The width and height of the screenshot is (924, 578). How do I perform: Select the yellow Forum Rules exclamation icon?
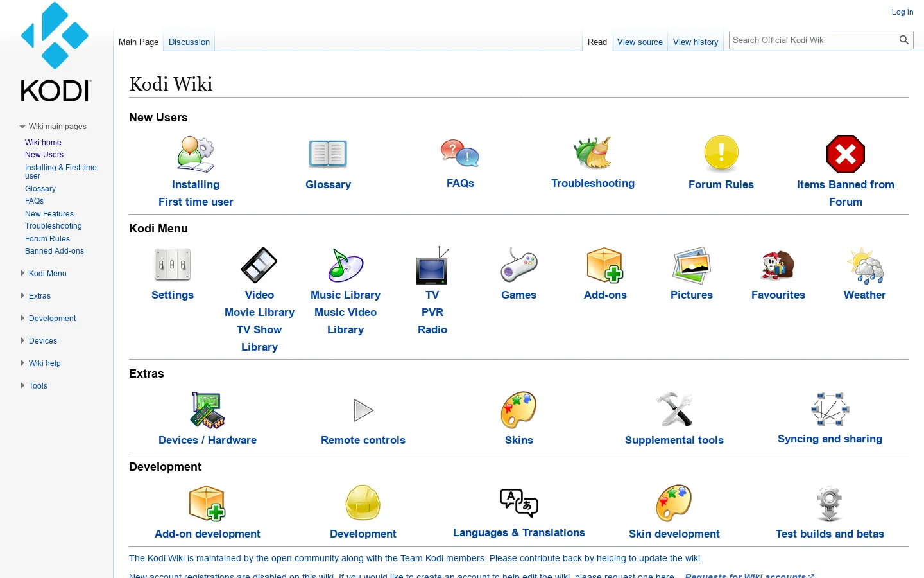721,154
